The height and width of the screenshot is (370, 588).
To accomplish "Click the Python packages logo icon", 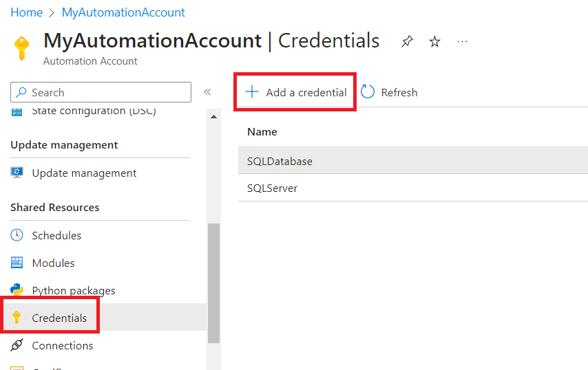I will tap(17, 290).
